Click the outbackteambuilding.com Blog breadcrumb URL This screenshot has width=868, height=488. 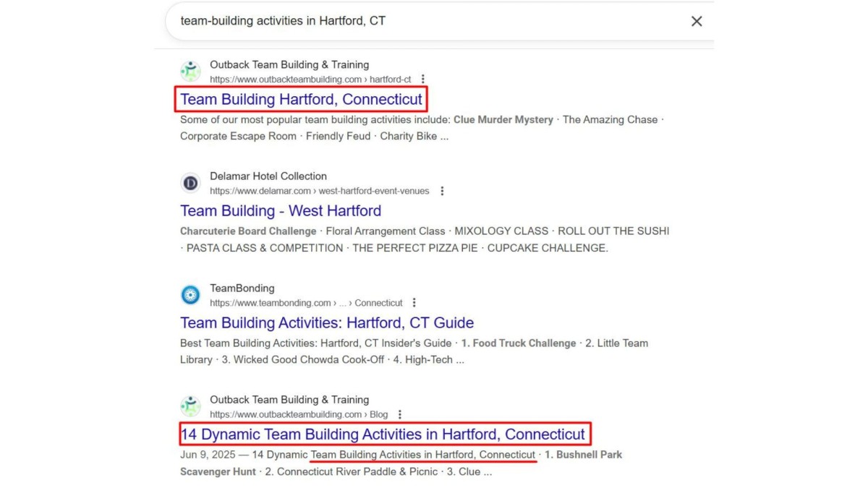coord(299,415)
